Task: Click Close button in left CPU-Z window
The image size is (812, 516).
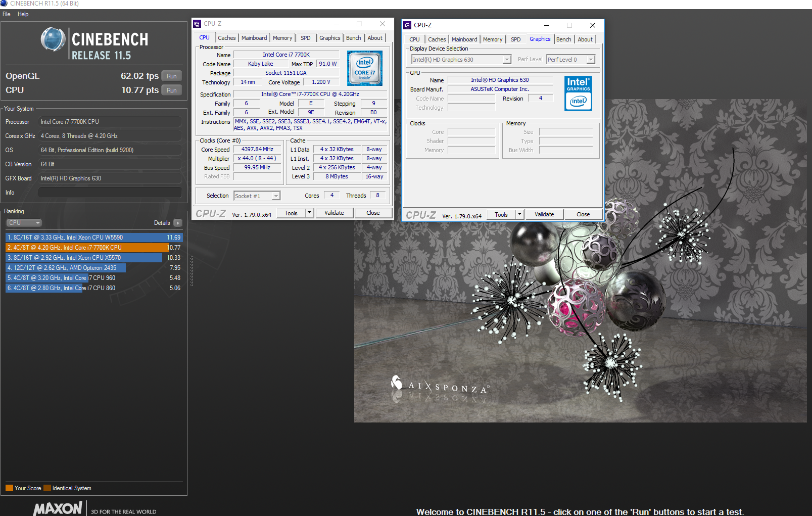Action: click(x=373, y=213)
